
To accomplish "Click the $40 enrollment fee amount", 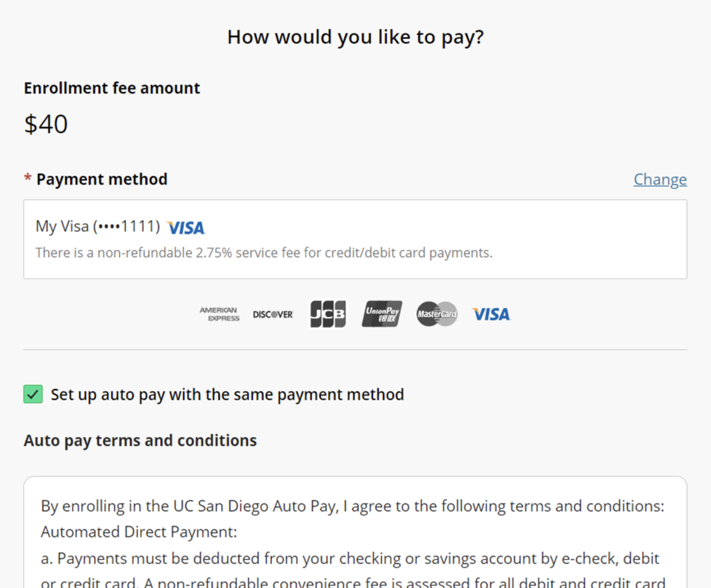I will point(46,124).
